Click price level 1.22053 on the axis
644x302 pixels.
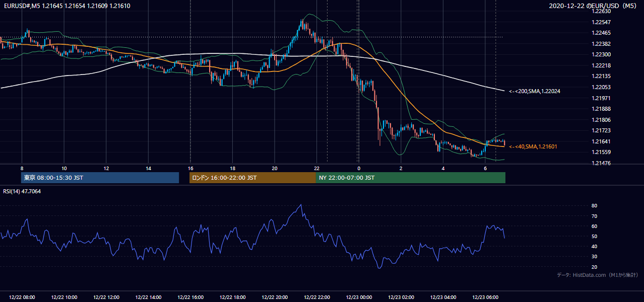[x=602, y=87]
